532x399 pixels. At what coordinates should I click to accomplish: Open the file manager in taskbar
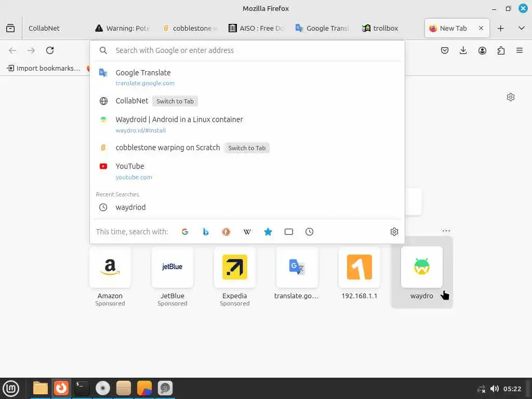pyautogui.click(x=41, y=389)
